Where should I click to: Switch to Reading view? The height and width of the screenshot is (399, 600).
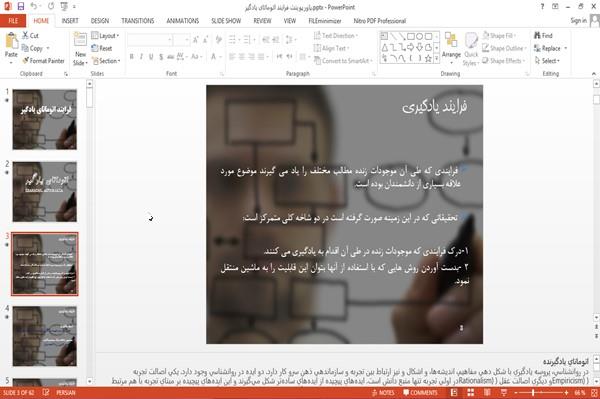487,393
